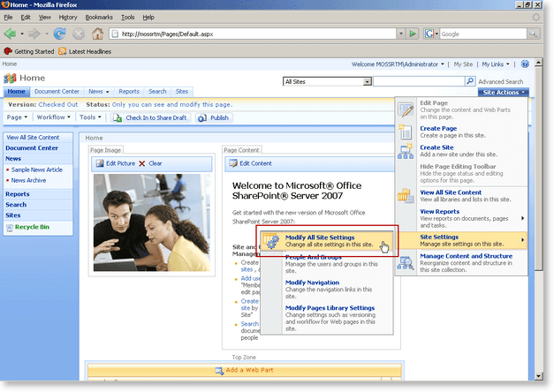Open Hide Page Editing Toolbar entry
This screenshot has width=554, height=392.
click(458, 166)
